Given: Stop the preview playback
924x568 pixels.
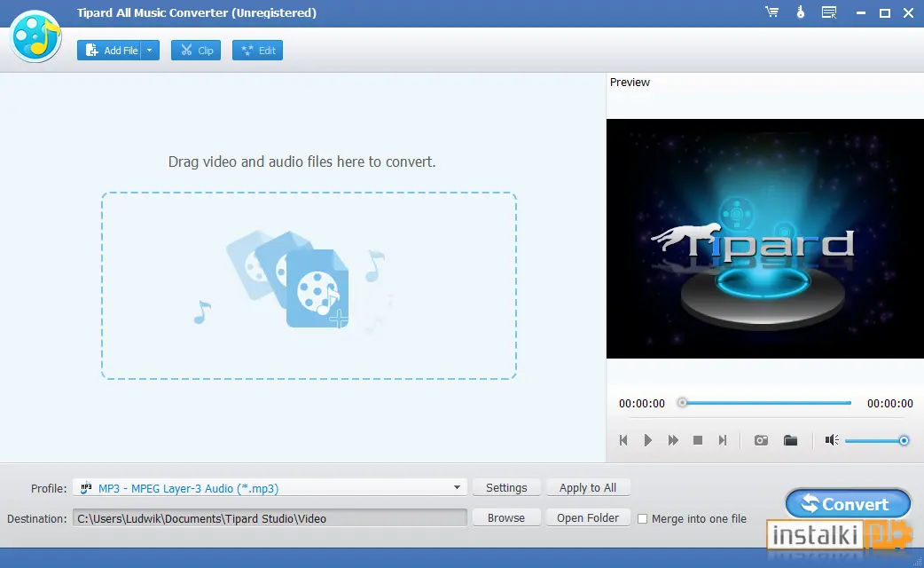Looking at the screenshot, I should pos(698,440).
